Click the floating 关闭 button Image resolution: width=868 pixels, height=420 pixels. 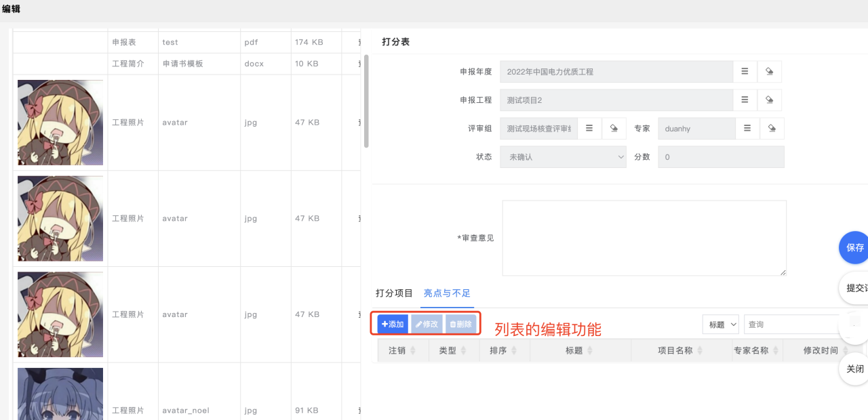[854, 369]
